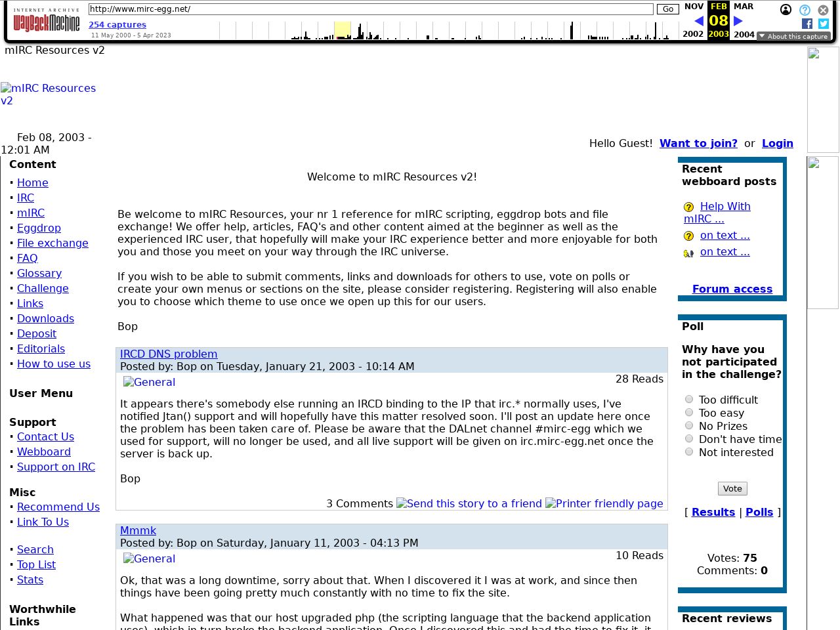The height and width of the screenshot is (630, 840).
Task: Go to next capture with right arrow
Action: coord(738,21)
